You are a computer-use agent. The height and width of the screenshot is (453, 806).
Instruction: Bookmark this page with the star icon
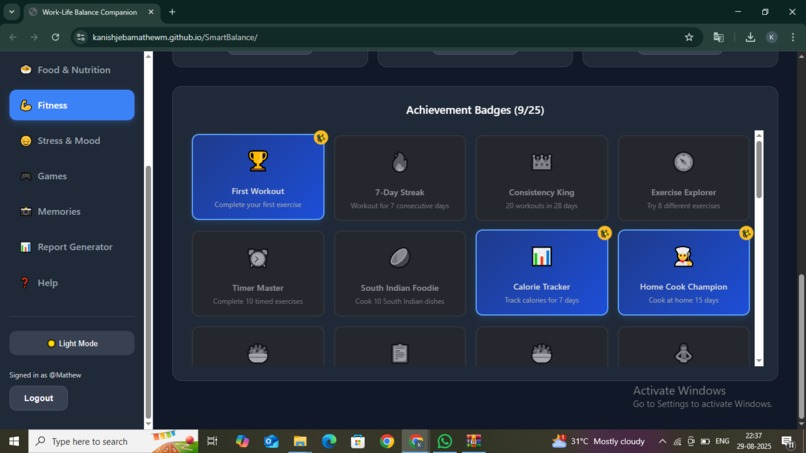[x=689, y=37]
